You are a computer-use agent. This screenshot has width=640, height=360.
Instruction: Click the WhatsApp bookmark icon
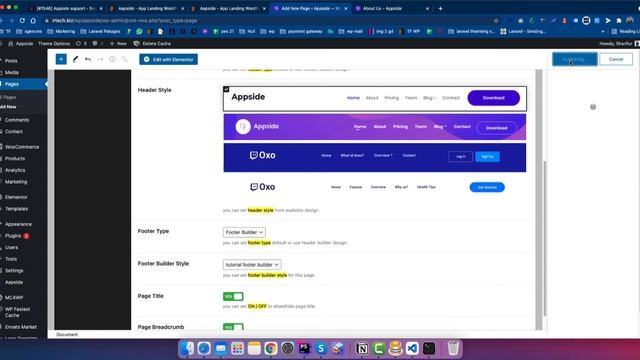[x=139, y=31]
